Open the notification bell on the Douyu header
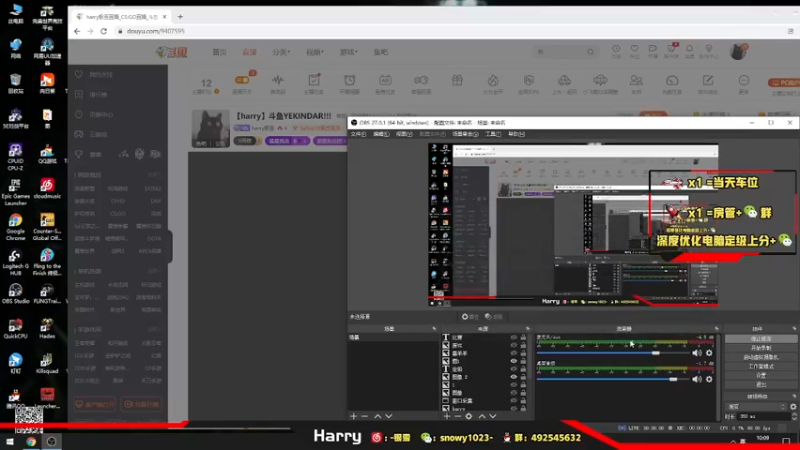 point(689,48)
